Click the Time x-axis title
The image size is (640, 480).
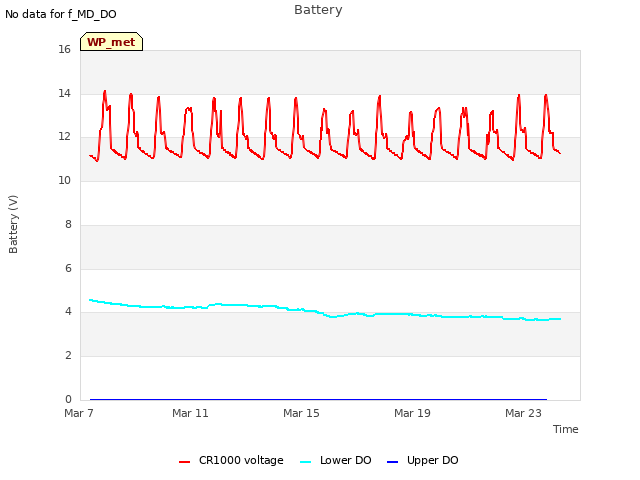566,429
